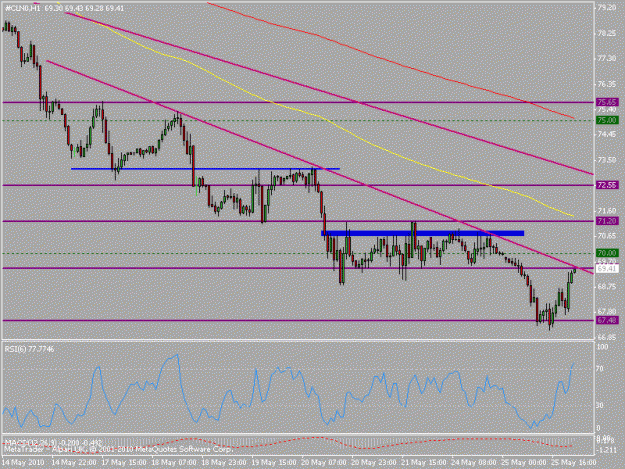Click the 71.20 purple price label
625x469 pixels.
[x=607, y=221]
